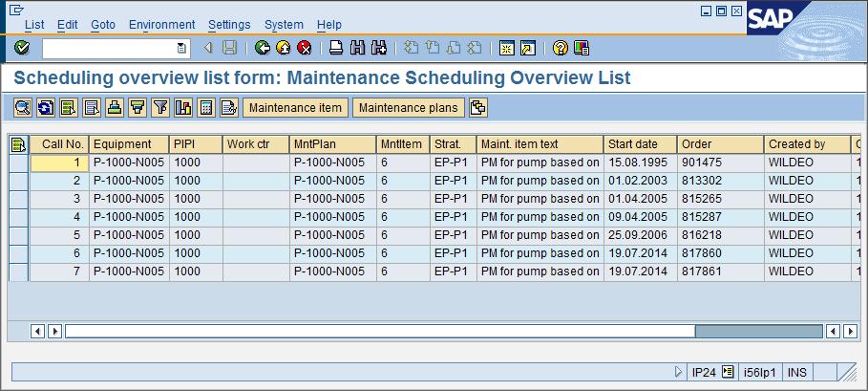Click the calculator icon
Image resolution: width=868 pixels, height=391 pixels.
206,107
